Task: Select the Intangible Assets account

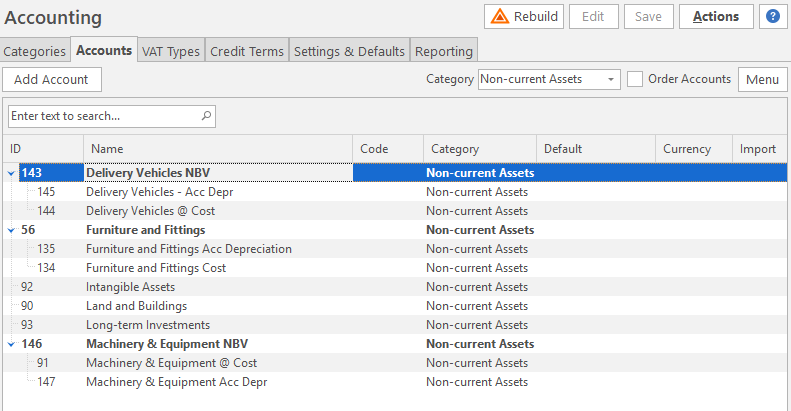Action: click(x=396, y=287)
